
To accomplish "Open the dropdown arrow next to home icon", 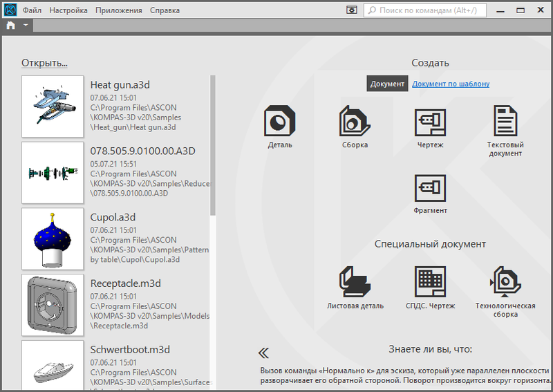I will click(26, 26).
